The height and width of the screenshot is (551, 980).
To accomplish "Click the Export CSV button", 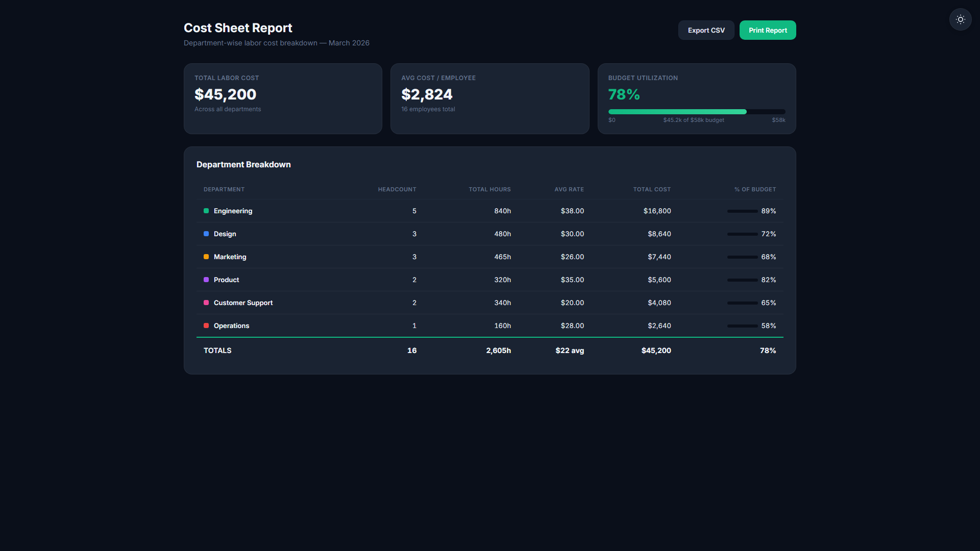I will (x=706, y=30).
